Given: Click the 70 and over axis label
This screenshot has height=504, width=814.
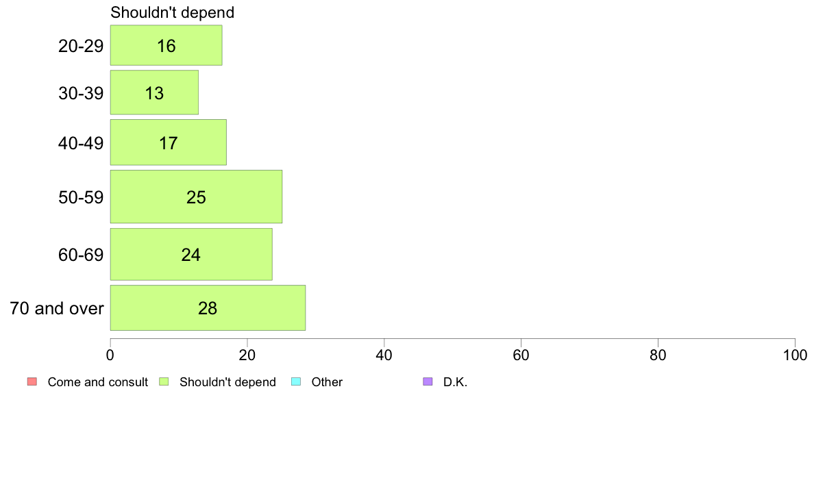Looking at the screenshot, I should pyautogui.click(x=57, y=309).
